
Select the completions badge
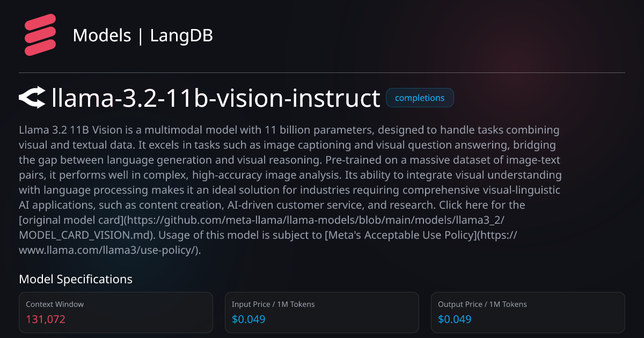coord(420,98)
